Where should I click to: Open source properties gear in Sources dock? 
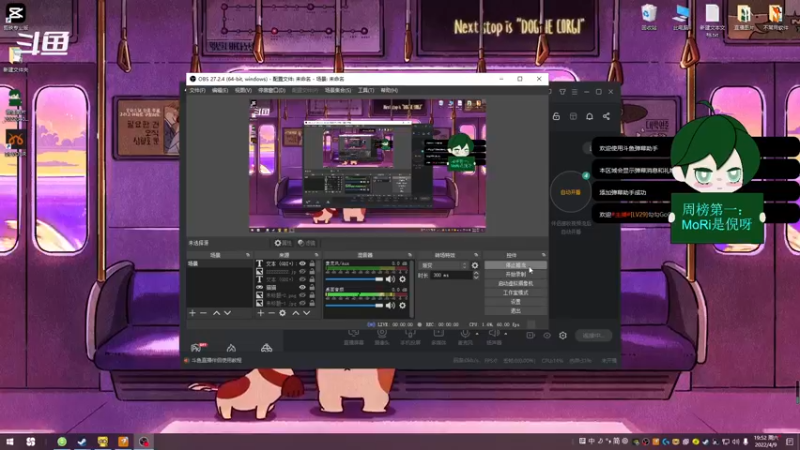point(283,313)
